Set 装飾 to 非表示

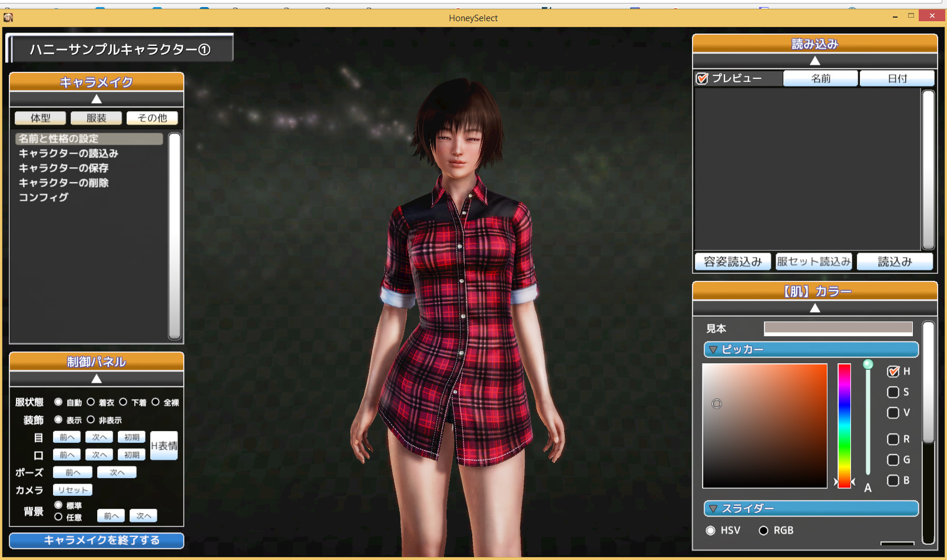coord(91,420)
